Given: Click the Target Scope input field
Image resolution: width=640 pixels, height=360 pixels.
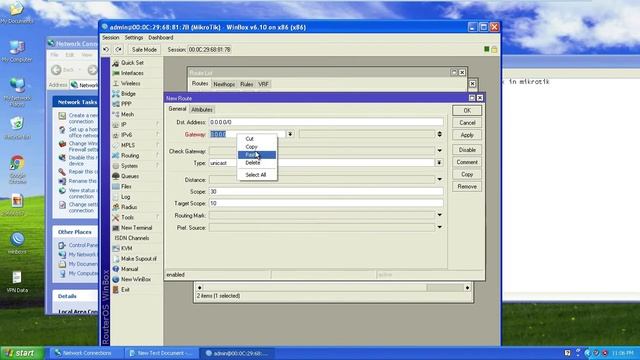Looking at the screenshot, I should (326, 203).
